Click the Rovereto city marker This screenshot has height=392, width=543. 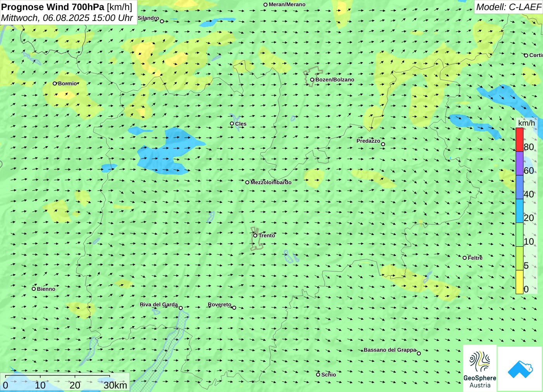tap(234, 307)
